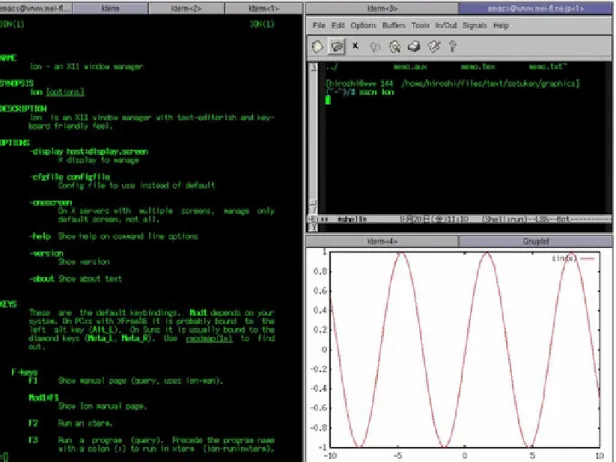The image size is (616, 462).
Task: Click the green shell cursor in Emacs
Action: coord(328,100)
